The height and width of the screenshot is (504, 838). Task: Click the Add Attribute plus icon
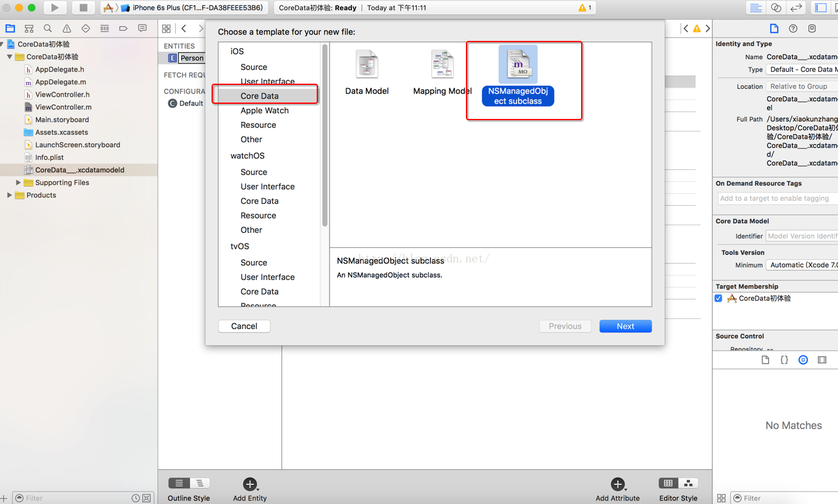click(618, 484)
